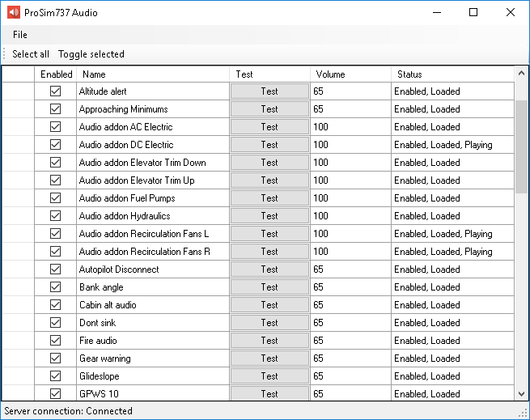
Task: Click status cell of Audio addon DC Electric
Action: 452,144
